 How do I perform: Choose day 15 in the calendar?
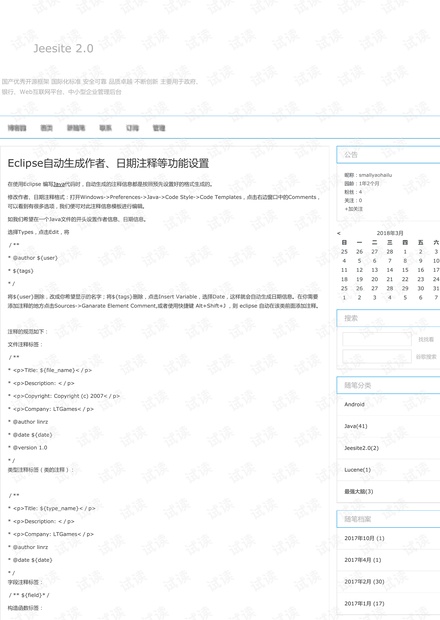click(405, 270)
